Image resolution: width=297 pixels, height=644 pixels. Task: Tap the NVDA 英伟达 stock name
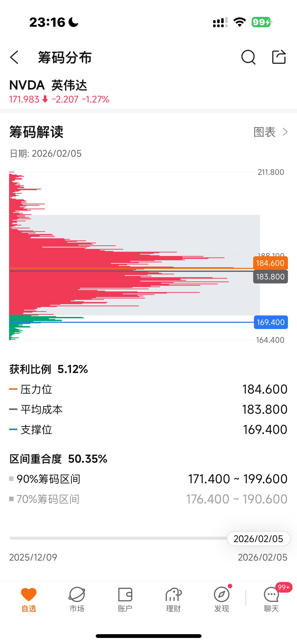48,85
